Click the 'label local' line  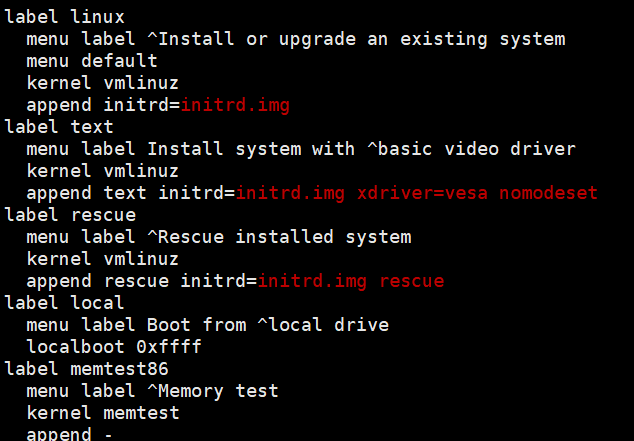point(64,303)
